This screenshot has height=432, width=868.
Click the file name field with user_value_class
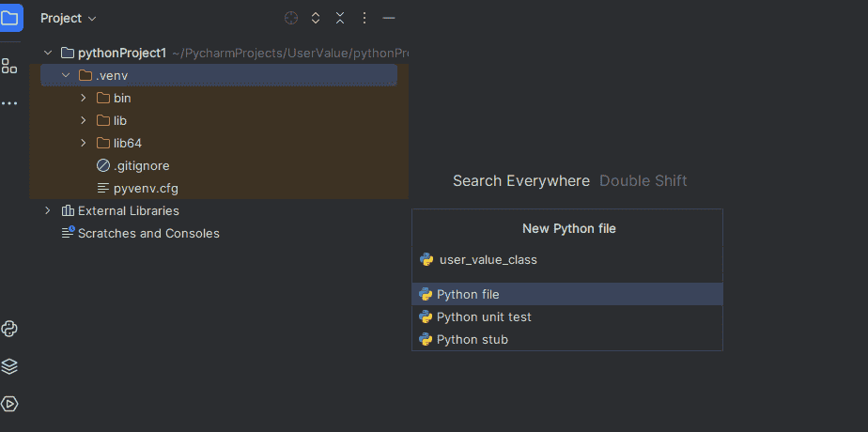point(564,259)
